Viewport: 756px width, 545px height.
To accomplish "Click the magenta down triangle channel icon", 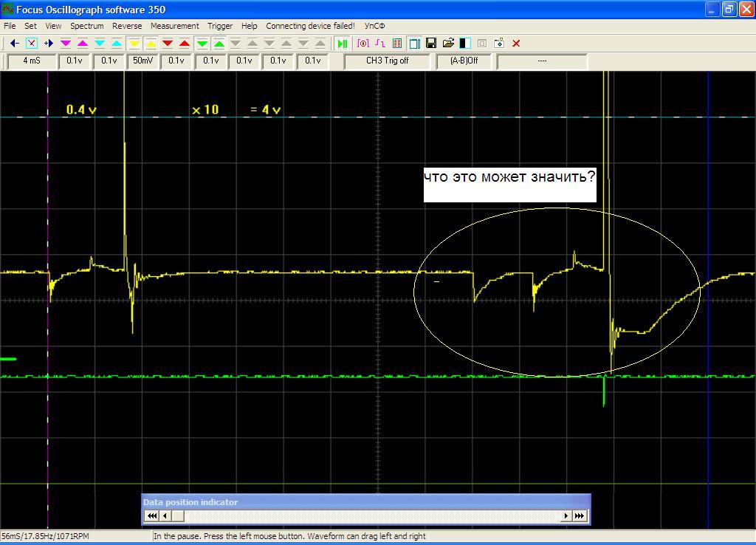I will click(66, 44).
